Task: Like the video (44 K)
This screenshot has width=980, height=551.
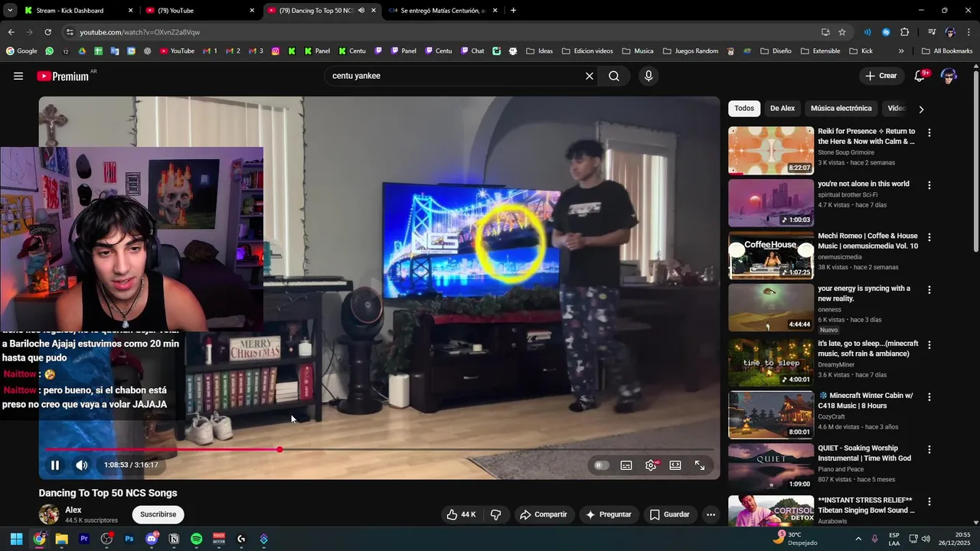Action: coord(461,514)
